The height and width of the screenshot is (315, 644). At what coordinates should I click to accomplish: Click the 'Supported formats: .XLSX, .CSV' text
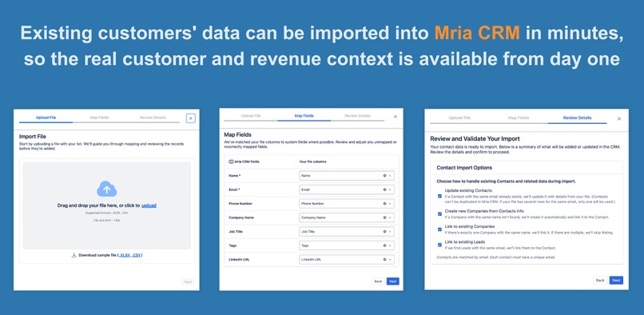(106, 213)
